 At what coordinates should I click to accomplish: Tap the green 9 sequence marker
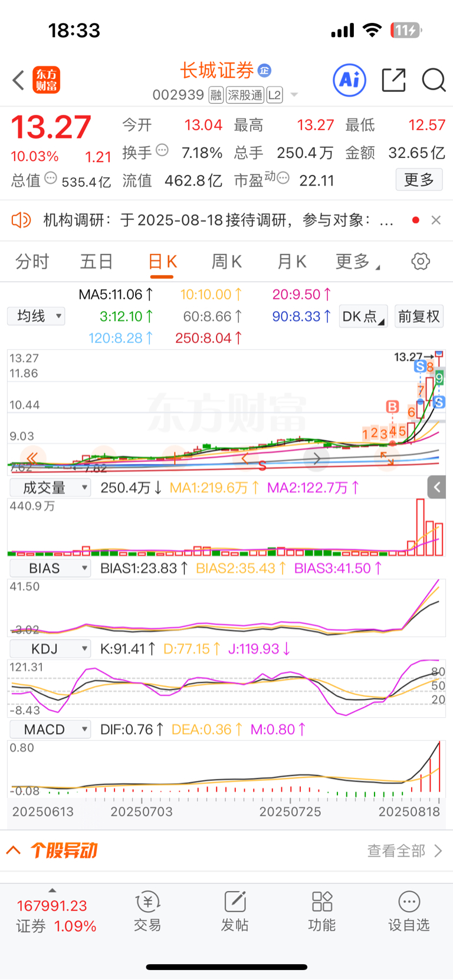[x=439, y=377]
